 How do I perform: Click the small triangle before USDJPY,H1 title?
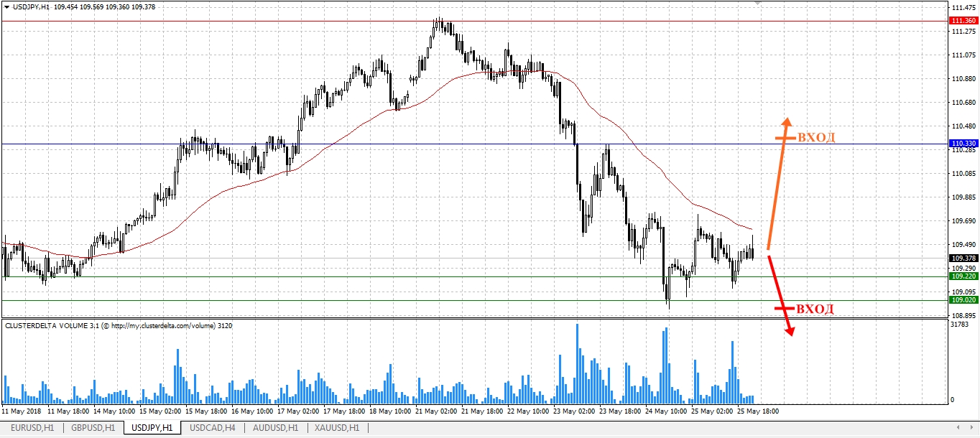6,6
